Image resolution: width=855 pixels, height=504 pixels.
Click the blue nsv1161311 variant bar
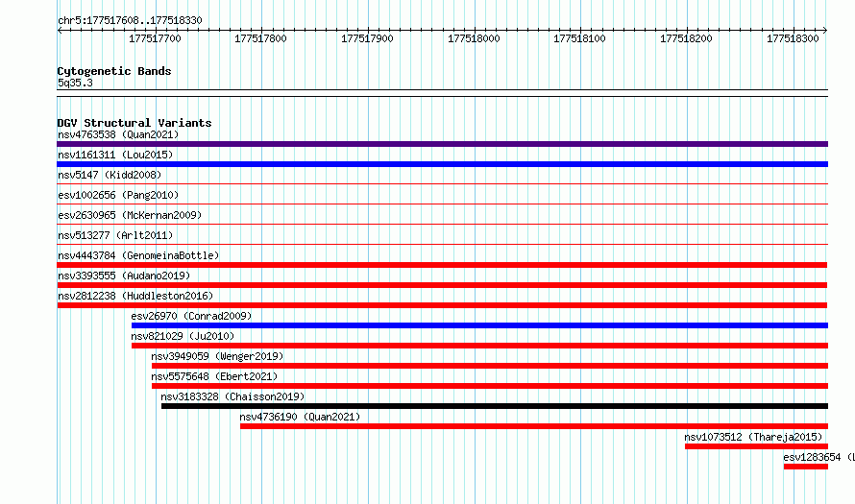(442, 164)
